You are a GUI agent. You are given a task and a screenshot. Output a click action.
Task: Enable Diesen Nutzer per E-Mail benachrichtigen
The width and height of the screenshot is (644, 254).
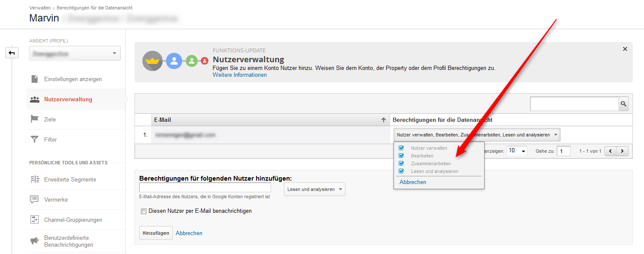pyautogui.click(x=143, y=211)
